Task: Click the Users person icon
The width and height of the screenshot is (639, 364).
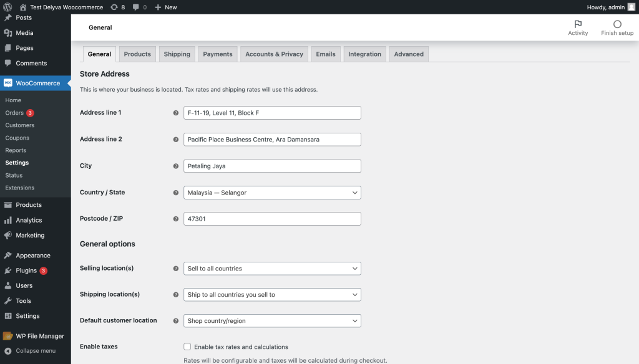Action: point(7,285)
